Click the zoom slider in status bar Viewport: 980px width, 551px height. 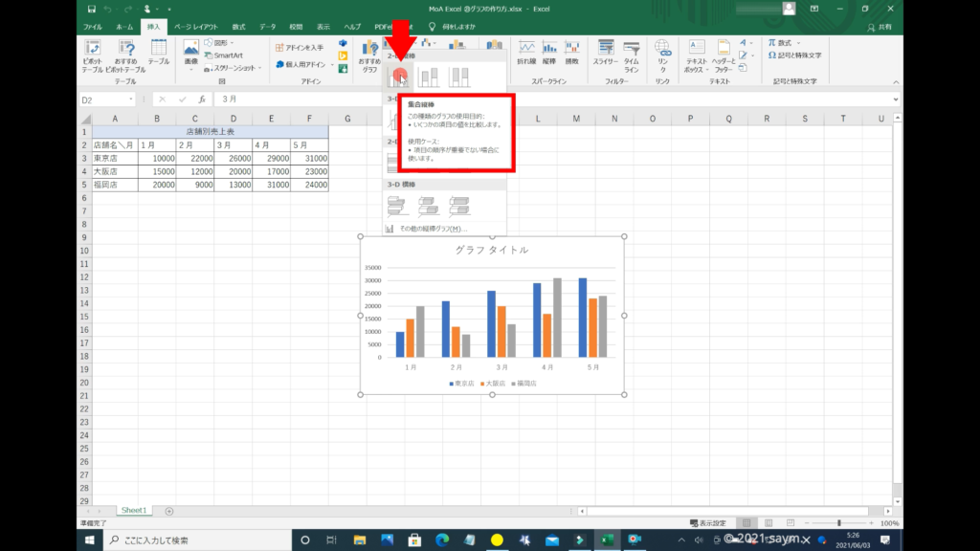pyautogui.click(x=839, y=523)
